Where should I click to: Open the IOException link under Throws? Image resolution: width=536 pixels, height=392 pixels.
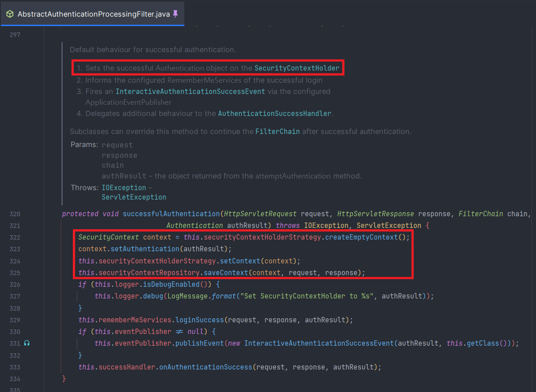(124, 187)
